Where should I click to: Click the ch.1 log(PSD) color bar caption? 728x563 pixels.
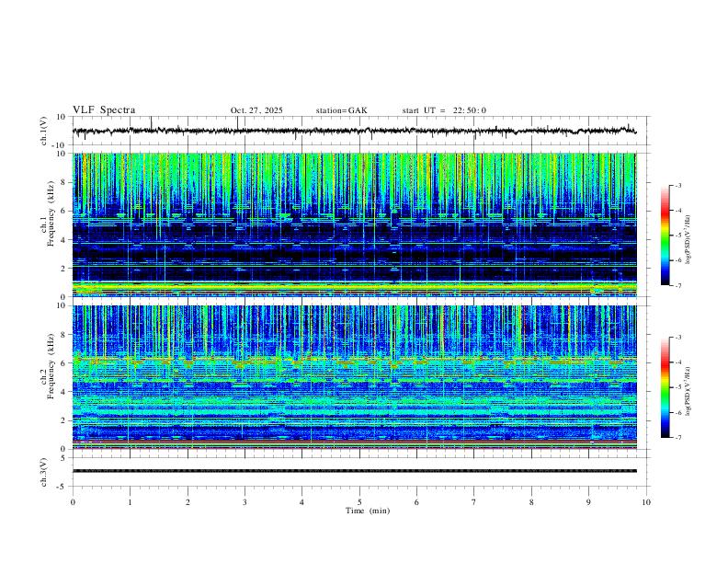click(688, 240)
